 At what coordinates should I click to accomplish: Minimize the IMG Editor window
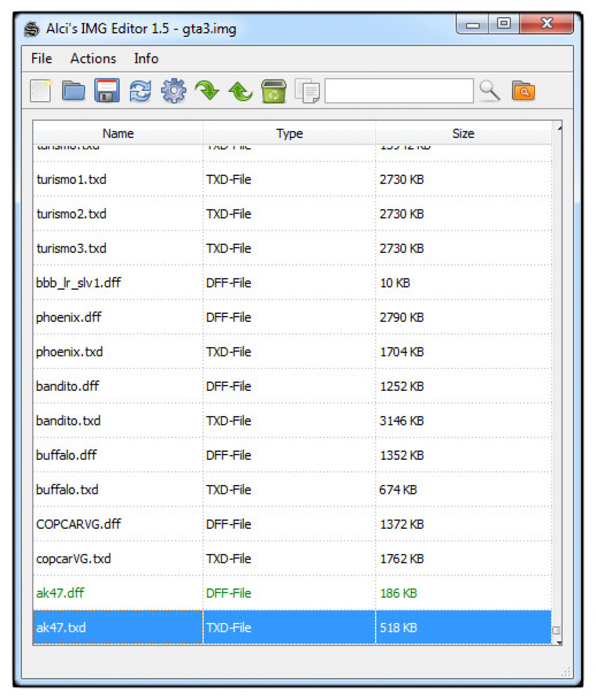(x=472, y=23)
